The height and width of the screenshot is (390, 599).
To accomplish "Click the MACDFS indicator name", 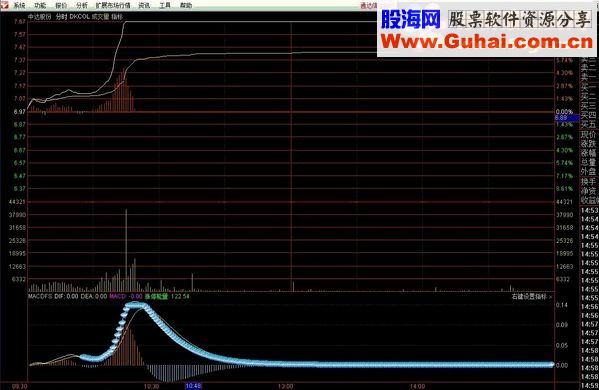I will tap(40, 296).
